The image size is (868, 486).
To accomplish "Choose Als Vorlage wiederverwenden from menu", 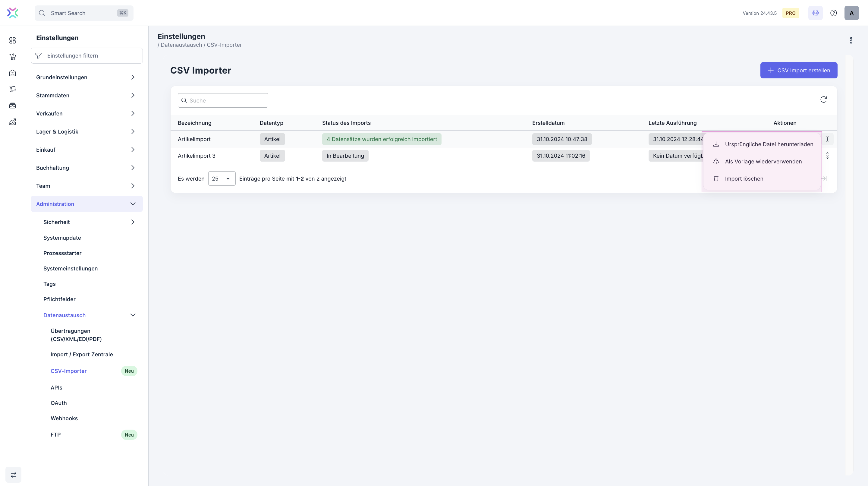I will click(x=763, y=161).
